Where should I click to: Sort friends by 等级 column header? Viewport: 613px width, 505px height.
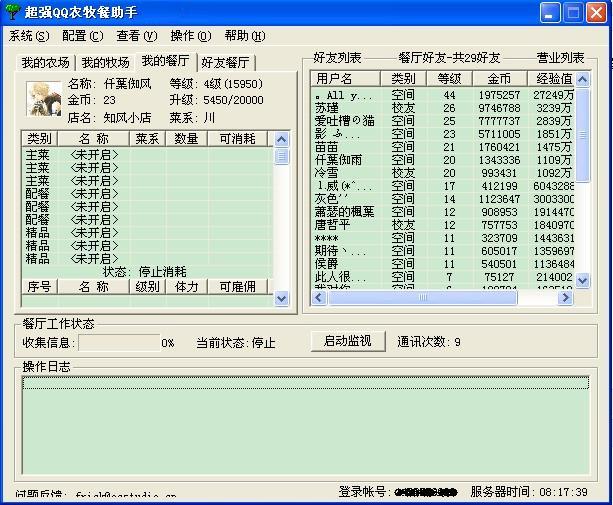(449, 79)
